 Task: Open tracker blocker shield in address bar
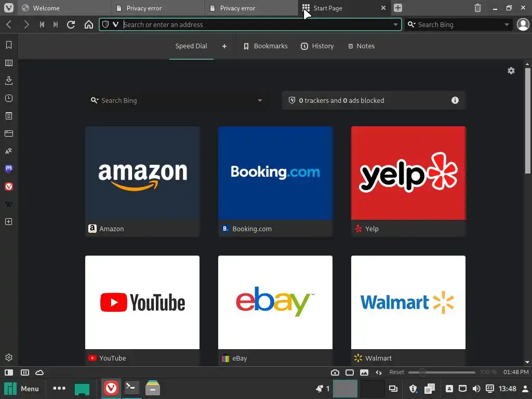105,24
